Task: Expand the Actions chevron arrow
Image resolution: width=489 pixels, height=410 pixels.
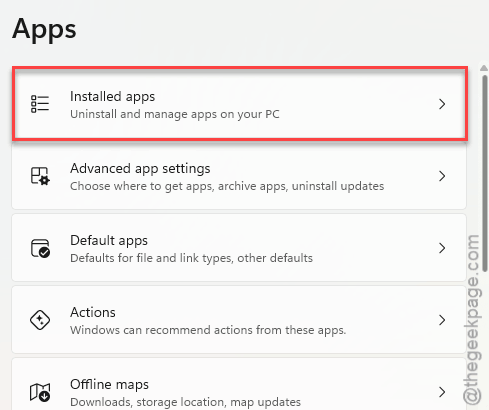Action: tap(442, 320)
